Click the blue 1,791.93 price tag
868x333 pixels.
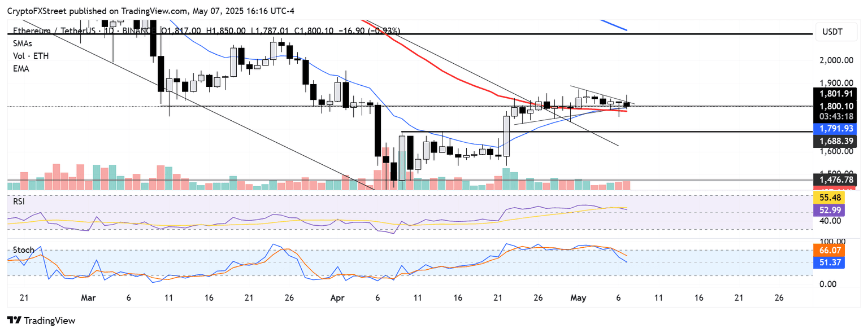(x=835, y=129)
